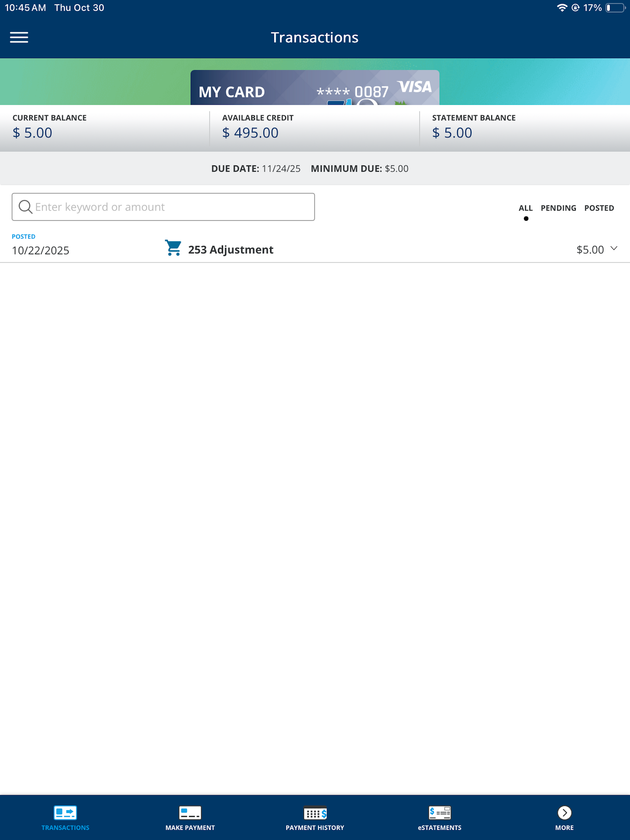Tap the DUE DATE 11/24/25 text
The image size is (630, 840).
(x=256, y=168)
